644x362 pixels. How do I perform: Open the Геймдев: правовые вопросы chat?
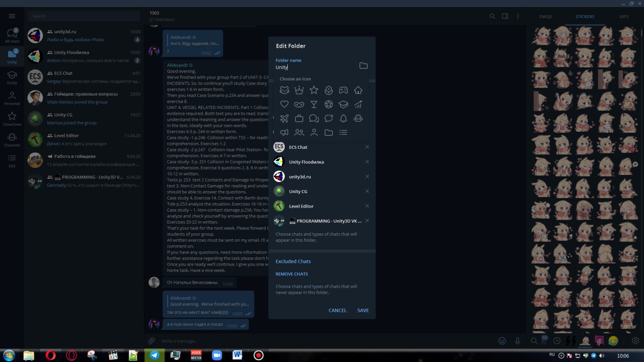coord(84,98)
